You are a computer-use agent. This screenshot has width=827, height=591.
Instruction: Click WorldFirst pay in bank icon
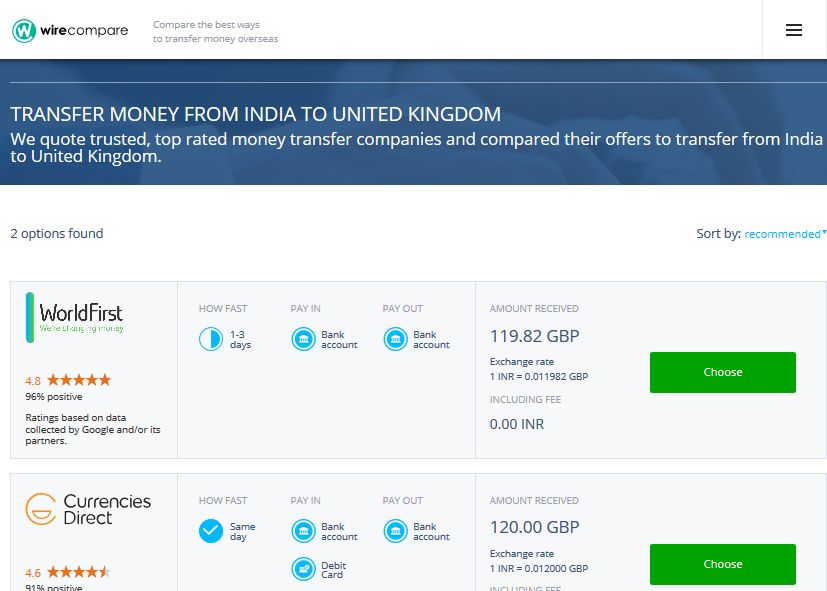point(303,339)
